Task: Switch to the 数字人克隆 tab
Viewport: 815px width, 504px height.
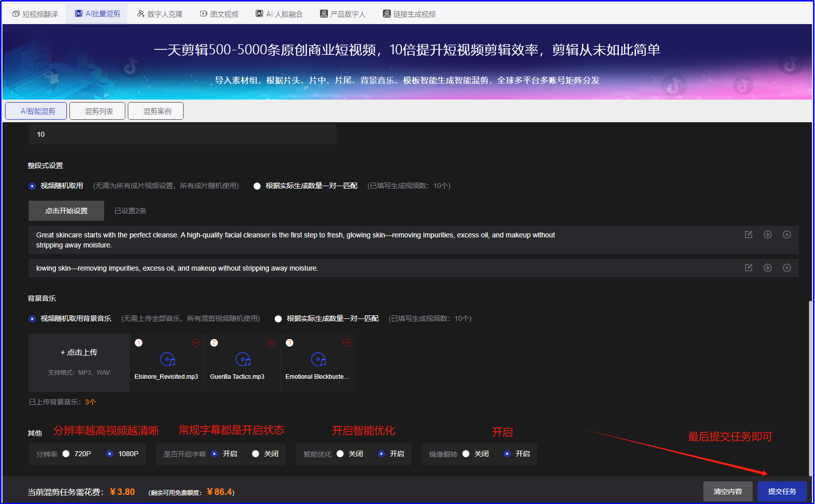Action: click(160, 14)
